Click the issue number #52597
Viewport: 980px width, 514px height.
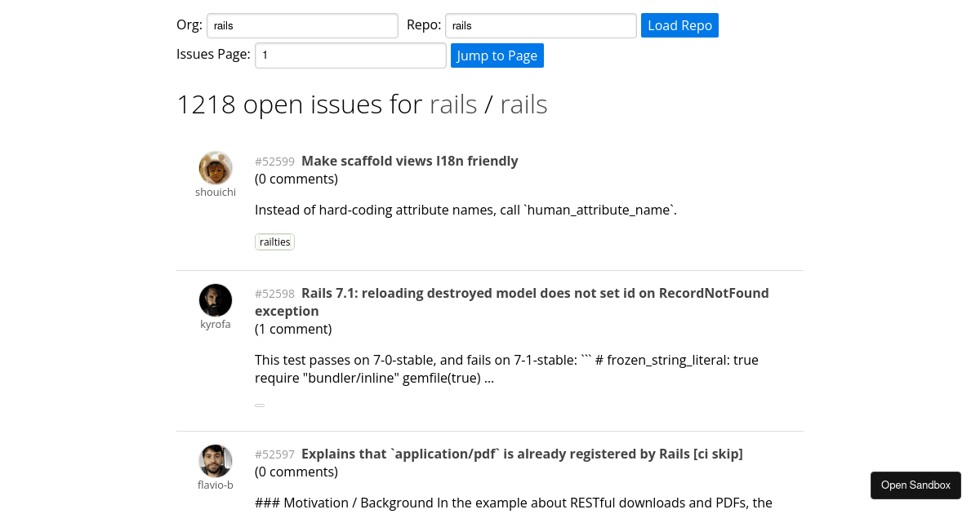point(274,454)
